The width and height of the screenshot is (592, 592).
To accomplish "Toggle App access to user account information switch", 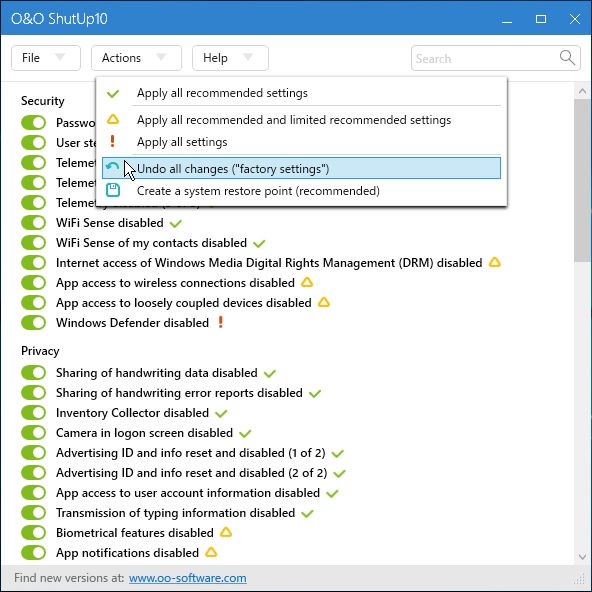I will tap(33, 493).
